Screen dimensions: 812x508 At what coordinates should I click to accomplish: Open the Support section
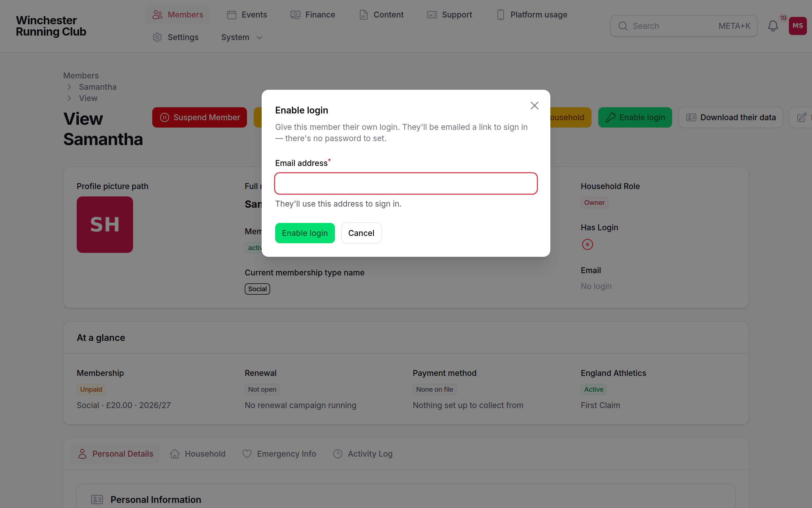point(449,15)
